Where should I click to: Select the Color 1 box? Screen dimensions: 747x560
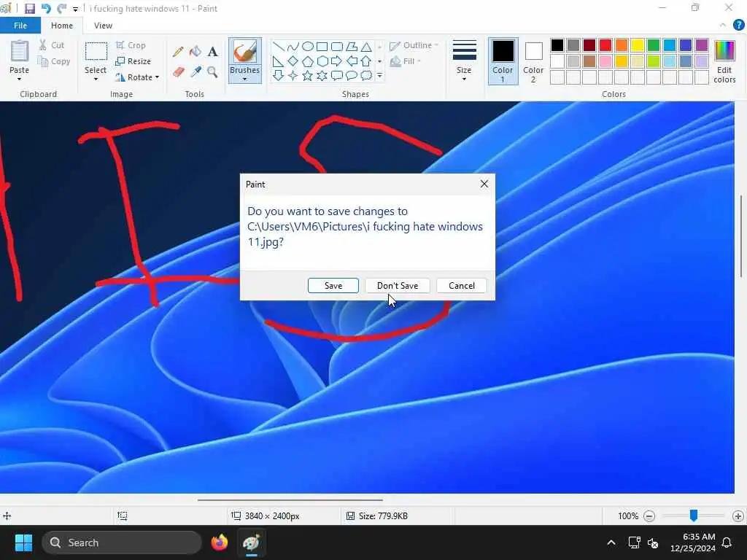point(503,61)
